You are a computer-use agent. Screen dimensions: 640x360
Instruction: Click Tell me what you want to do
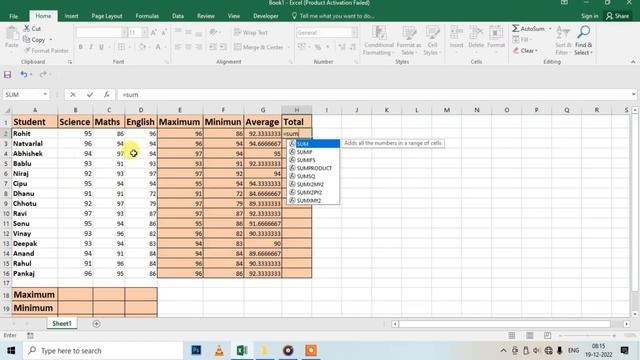333,16
